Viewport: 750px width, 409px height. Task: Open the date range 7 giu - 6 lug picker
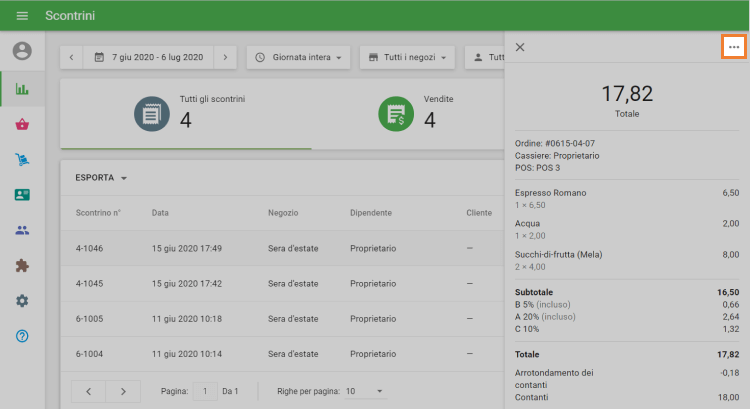point(149,58)
